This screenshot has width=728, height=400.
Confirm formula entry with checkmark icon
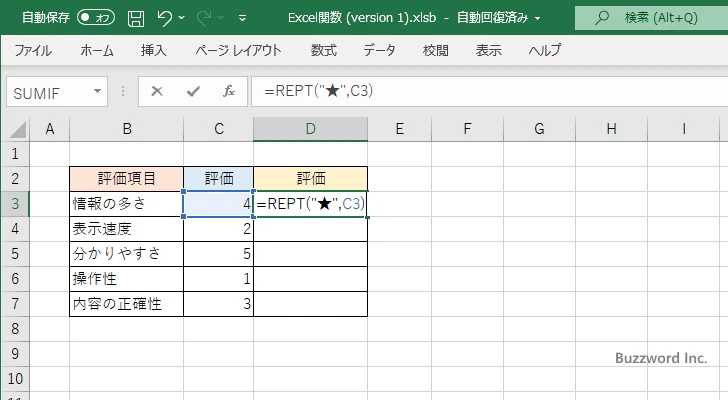pyautogui.click(x=193, y=91)
